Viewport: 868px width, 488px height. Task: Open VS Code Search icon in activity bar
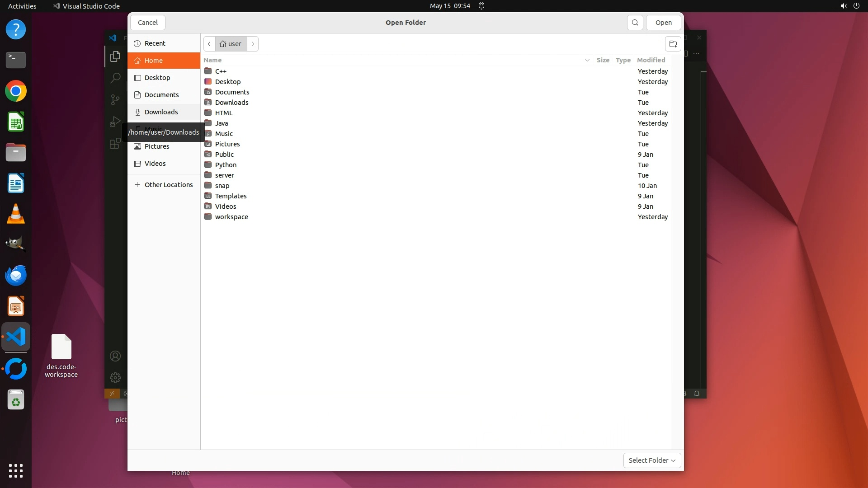(115, 78)
